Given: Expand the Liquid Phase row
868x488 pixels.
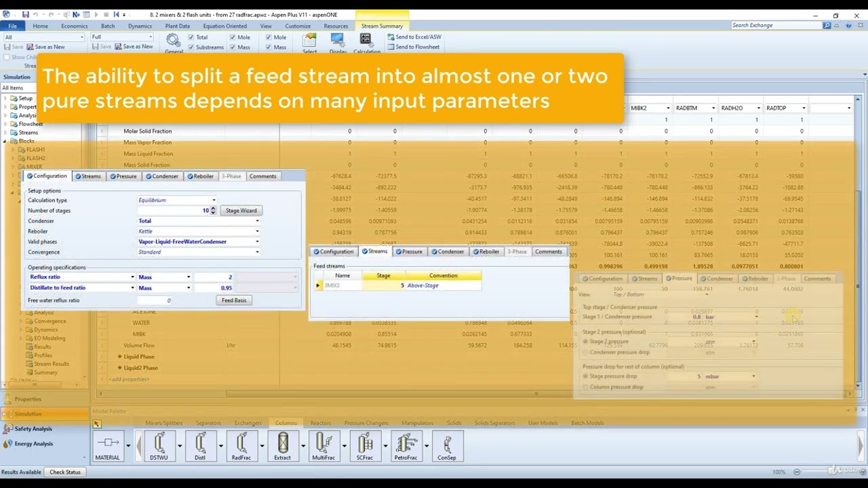Looking at the screenshot, I should click(x=120, y=357).
